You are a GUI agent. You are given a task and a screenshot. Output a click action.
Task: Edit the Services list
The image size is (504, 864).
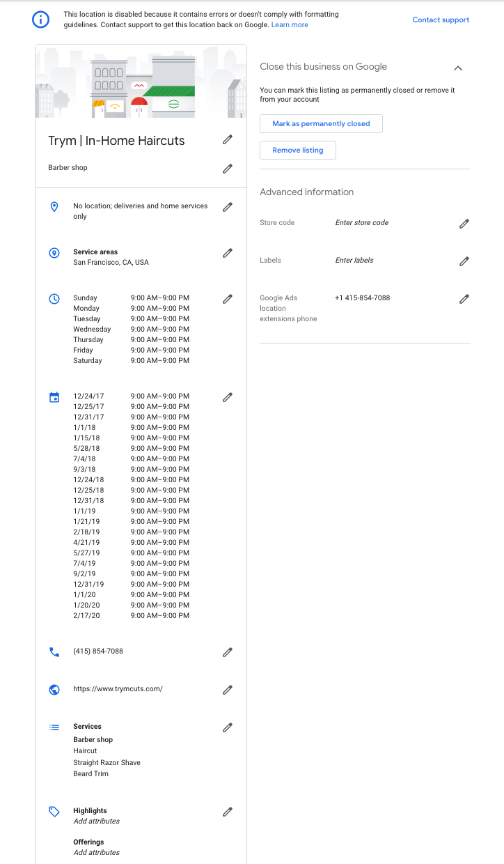point(228,727)
